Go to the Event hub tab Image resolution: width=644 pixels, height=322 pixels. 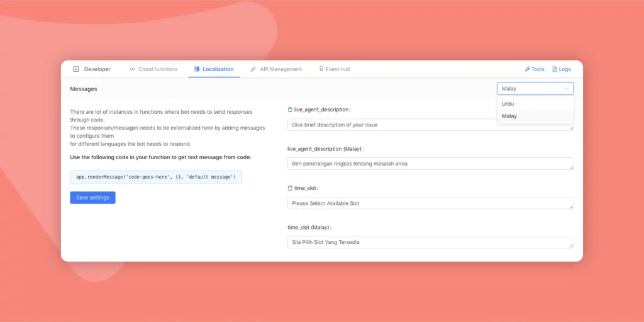[335, 69]
